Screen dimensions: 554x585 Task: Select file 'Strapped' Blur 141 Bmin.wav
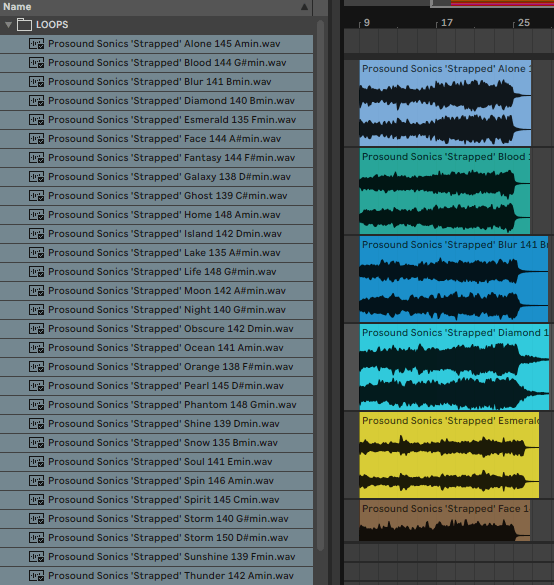156,82
